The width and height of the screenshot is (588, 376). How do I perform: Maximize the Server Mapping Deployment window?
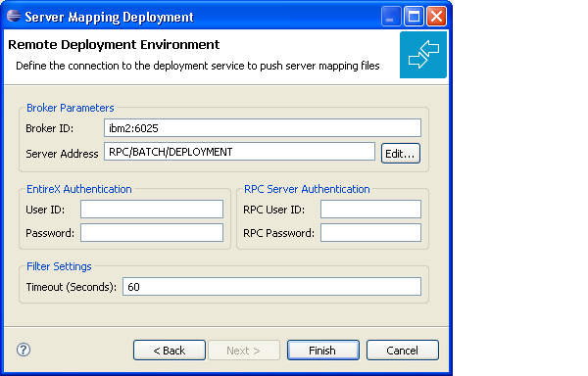point(414,16)
